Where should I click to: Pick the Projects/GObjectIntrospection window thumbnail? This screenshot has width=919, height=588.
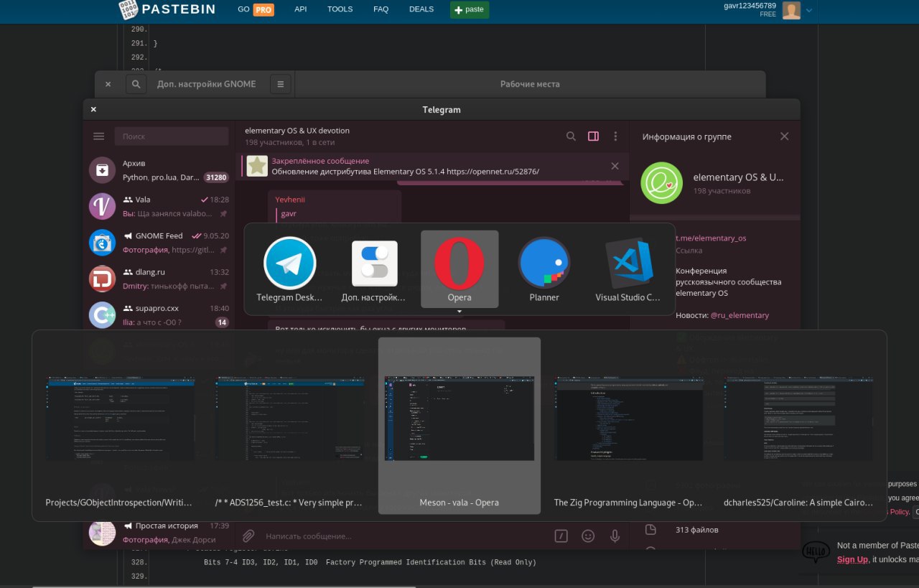119,426
